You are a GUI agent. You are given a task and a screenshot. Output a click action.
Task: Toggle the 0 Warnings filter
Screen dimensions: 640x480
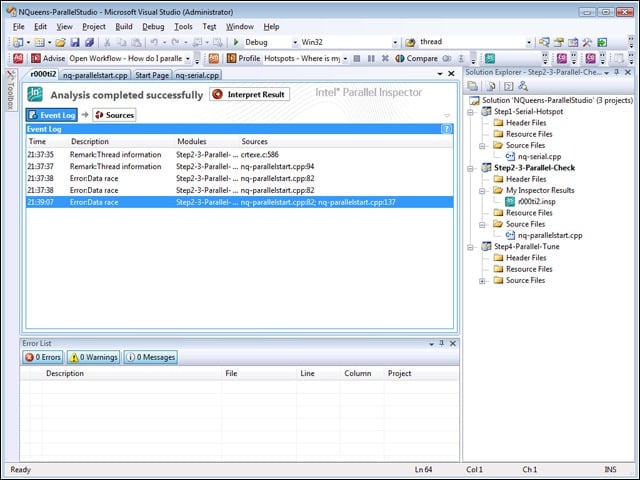coord(94,357)
